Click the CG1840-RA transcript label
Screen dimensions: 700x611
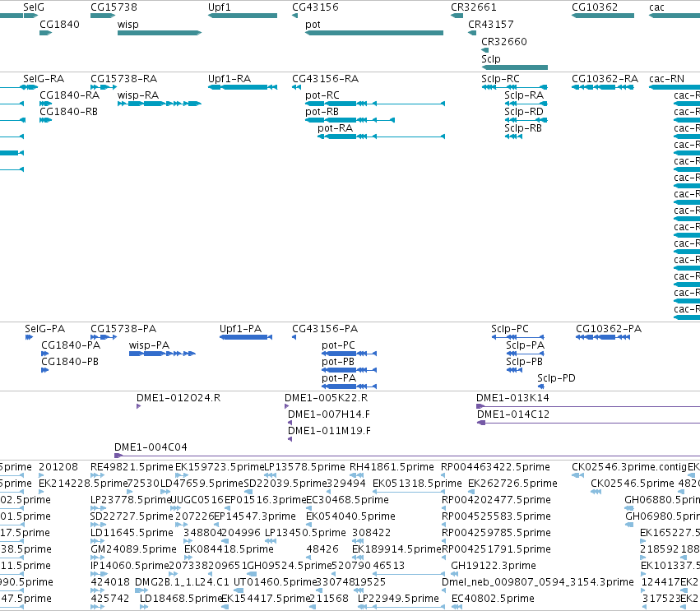point(70,95)
